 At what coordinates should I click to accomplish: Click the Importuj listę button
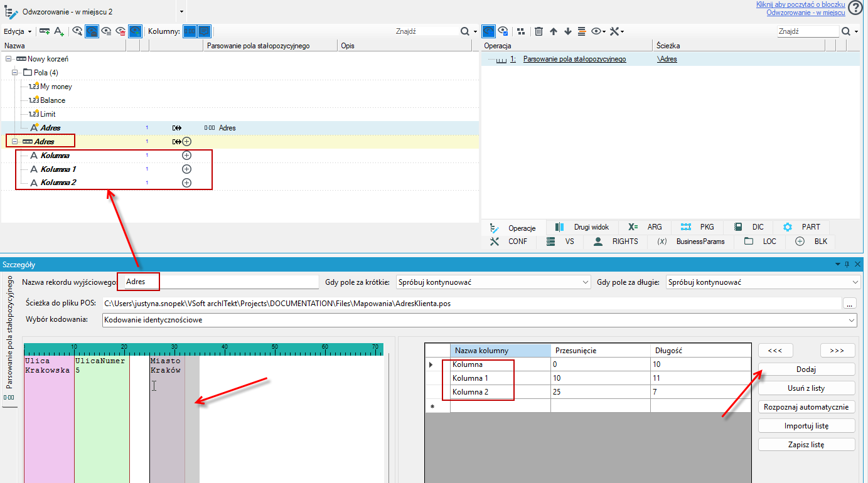[x=806, y=426]
